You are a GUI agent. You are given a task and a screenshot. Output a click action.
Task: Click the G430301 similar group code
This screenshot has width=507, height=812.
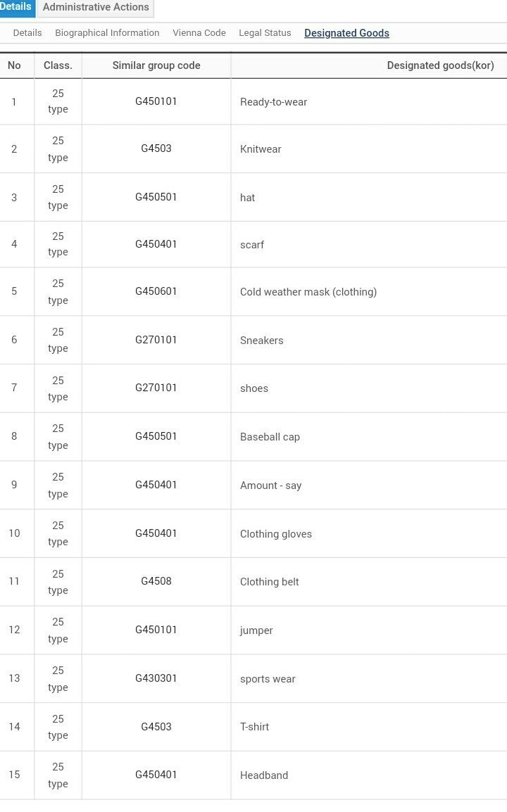click(156, 678)
